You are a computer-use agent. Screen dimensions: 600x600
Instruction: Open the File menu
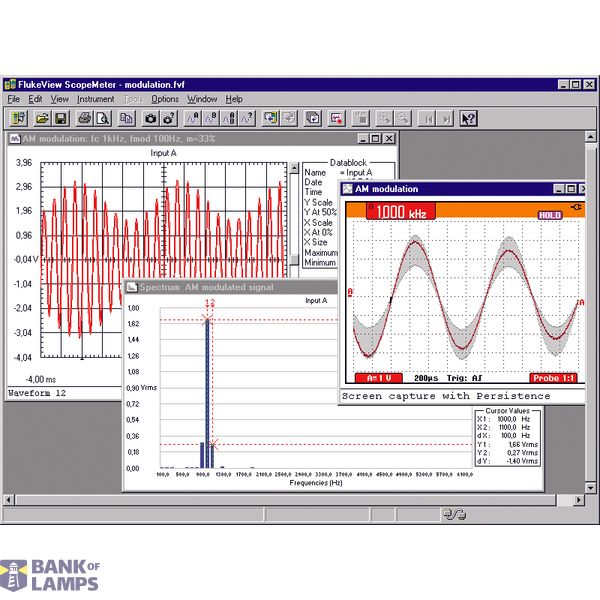[13, 99]
